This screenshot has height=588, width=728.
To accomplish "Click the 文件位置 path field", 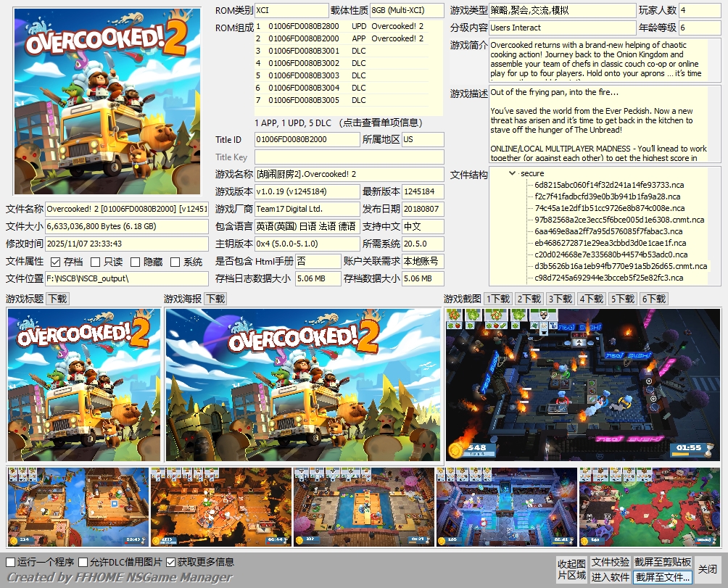I will (x=127, y=278).
